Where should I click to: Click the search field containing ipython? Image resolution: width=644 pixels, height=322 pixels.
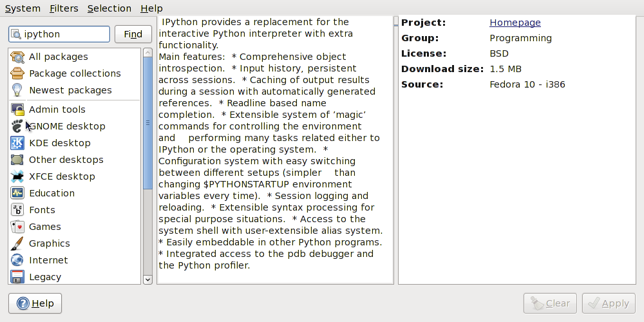[x=64, y=34]
